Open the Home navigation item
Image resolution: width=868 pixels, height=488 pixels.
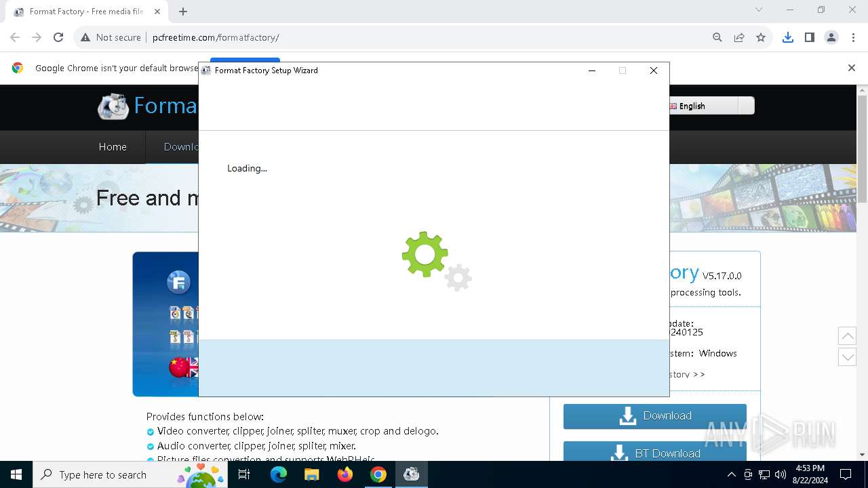click(113, 146)
